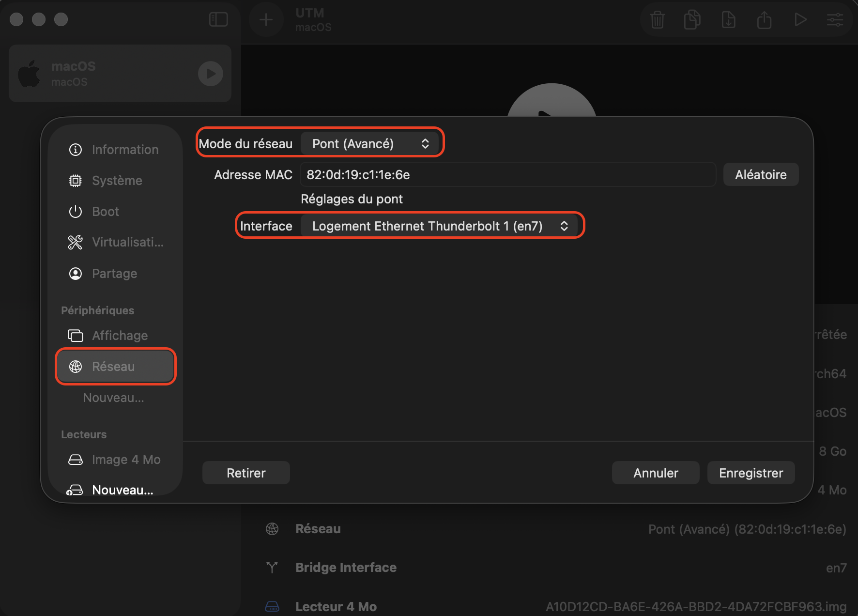Click the Lecteur 4 Mo drive icon
Screen dimensions: 858x616
coord(272,606)
